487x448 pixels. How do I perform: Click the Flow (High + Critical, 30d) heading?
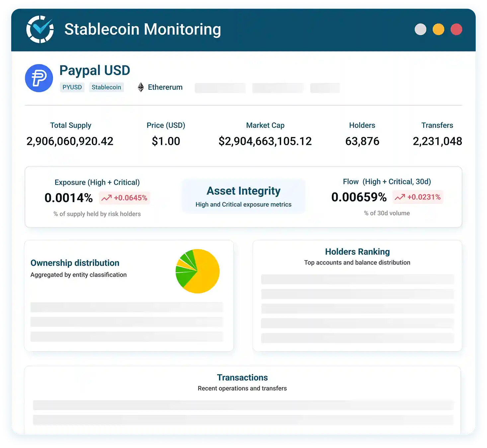tap(387, 182)
